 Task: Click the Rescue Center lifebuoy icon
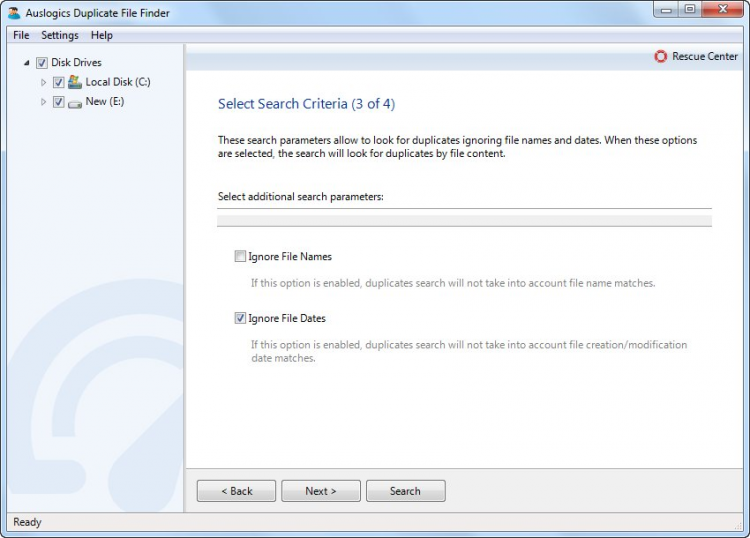click(660, 57)
